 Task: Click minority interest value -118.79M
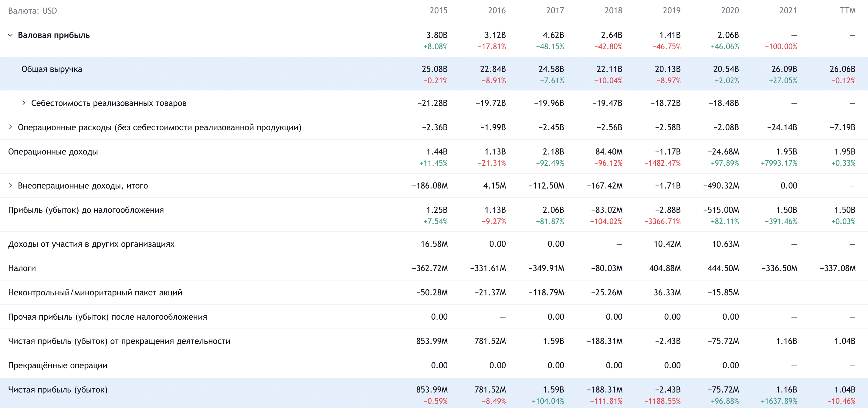point(546,292)
